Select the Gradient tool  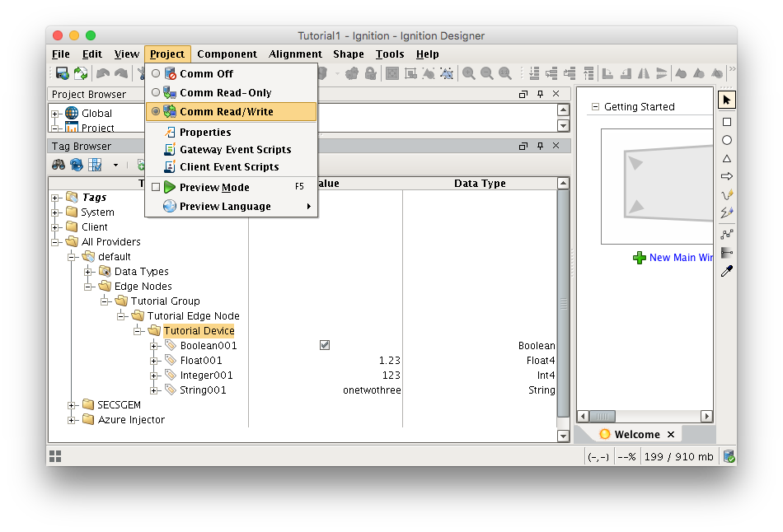coord(727,253)
